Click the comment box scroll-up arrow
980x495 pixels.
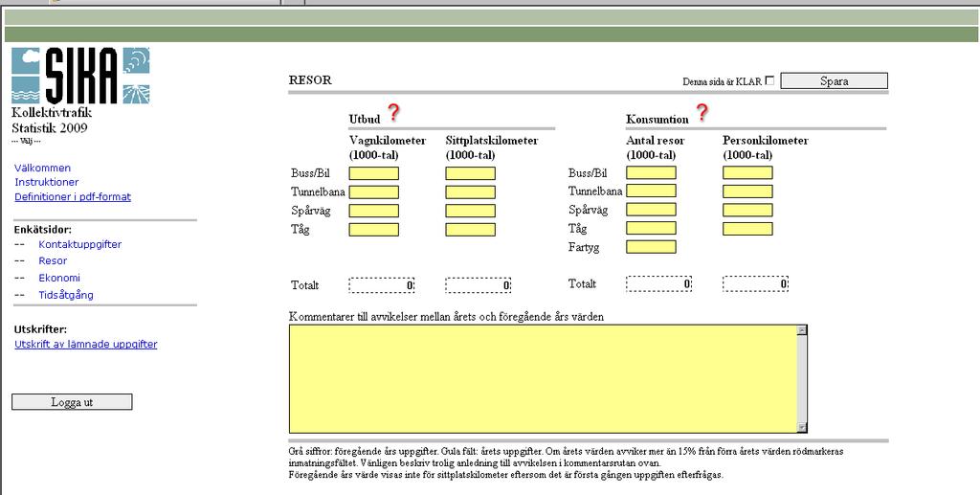(x=803, y=330)
